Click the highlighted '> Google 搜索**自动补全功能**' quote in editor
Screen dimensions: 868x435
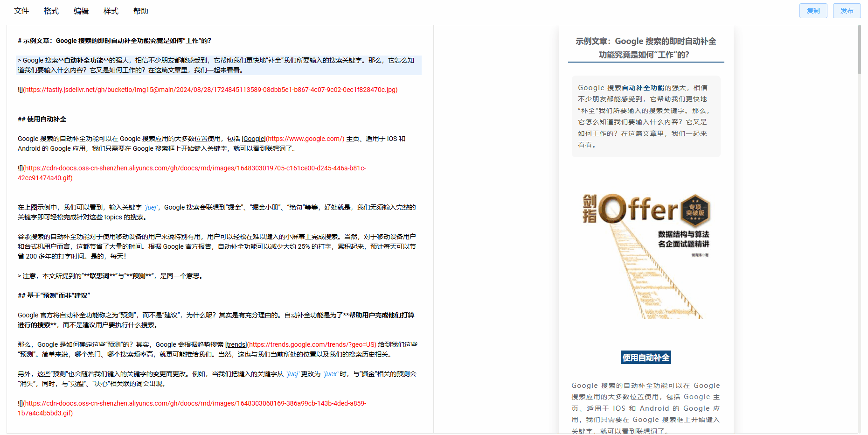(x=219, y=65)
